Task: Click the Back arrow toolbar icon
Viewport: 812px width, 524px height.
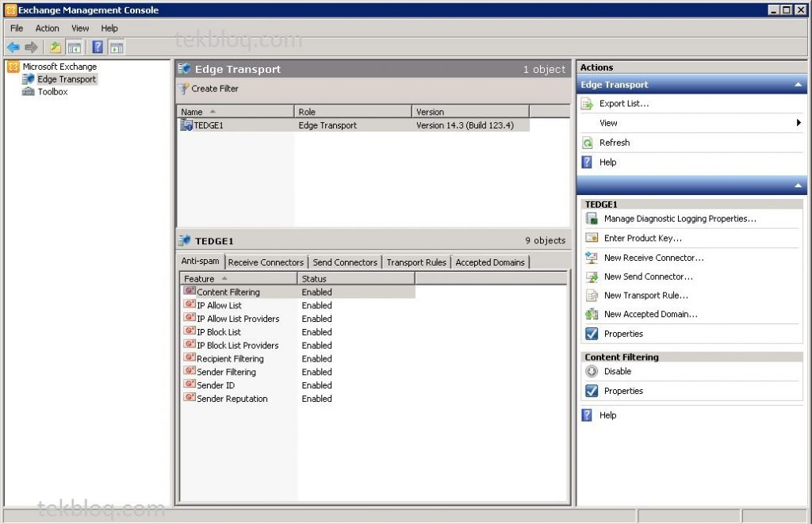Action: (x=13, y=48)
